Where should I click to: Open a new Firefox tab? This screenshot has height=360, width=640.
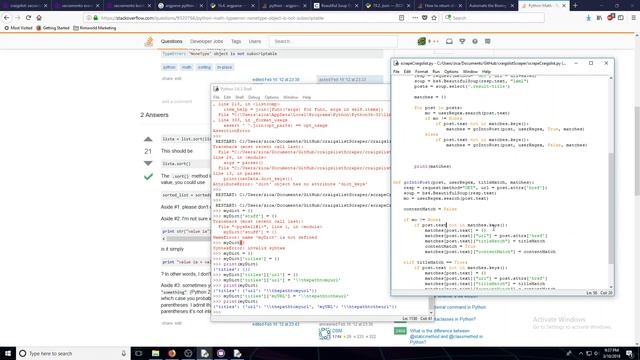point(576,5)
